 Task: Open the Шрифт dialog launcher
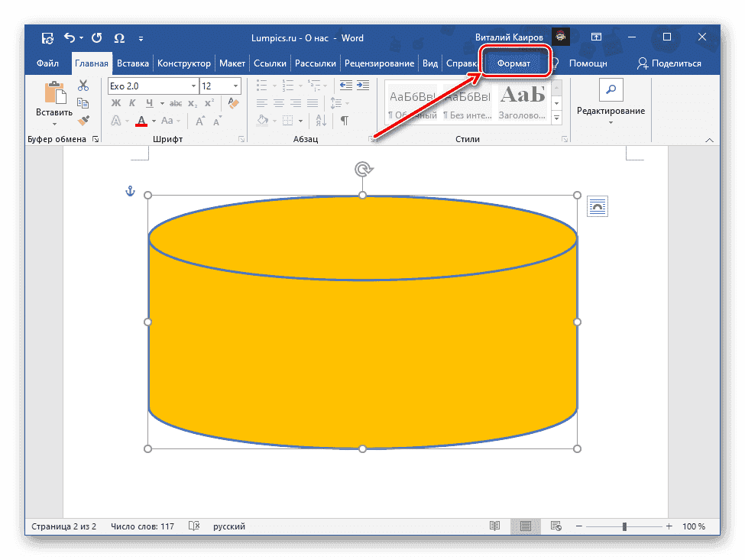pos(240,138)
